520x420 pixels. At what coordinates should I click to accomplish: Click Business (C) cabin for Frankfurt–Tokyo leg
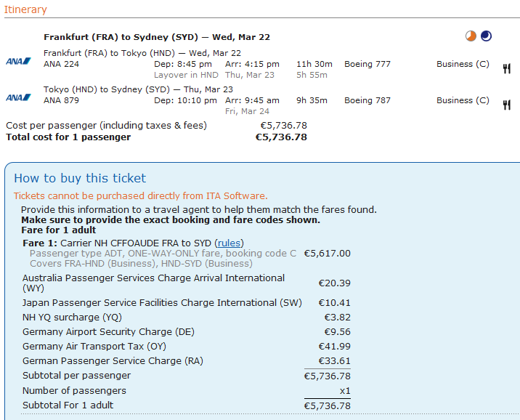tap(463, 64)
